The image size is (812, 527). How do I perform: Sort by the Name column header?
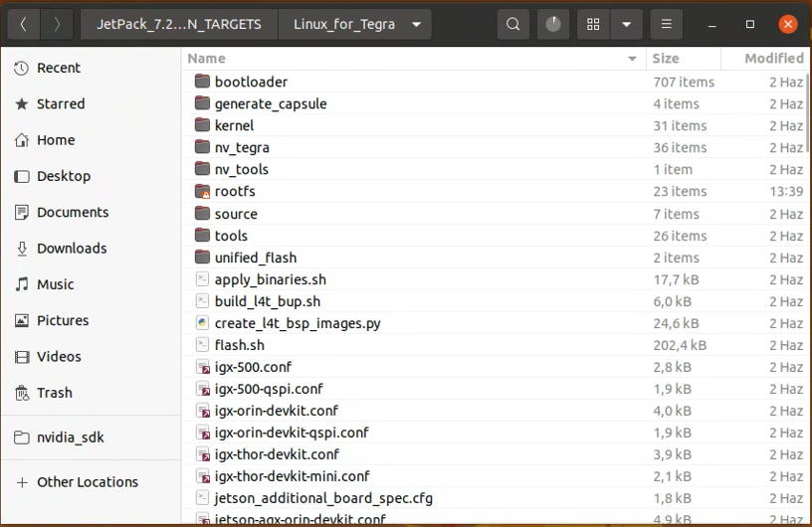pyautogui.click(x=414, y=59)
